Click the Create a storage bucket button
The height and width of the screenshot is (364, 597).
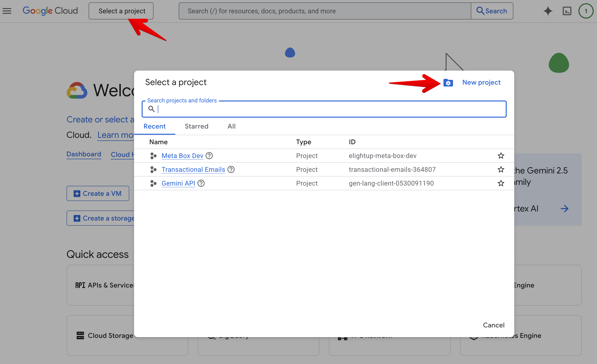pos(101,218)
